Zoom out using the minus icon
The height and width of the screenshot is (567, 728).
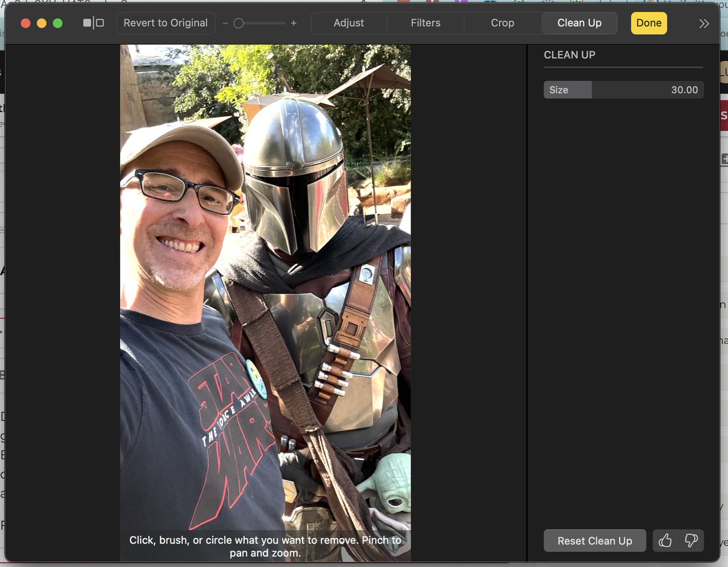(x=225, y=23)
